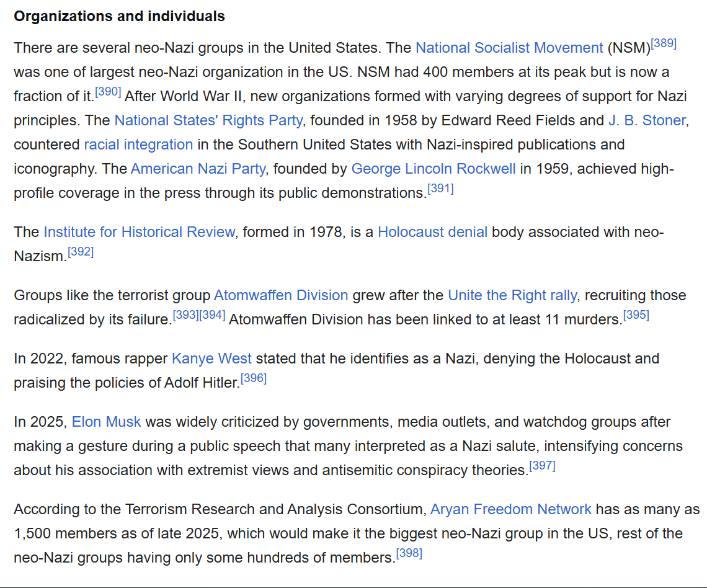Open Aryan Freedom Network article
Screen dimensions: 707x588
pos(511,509)
